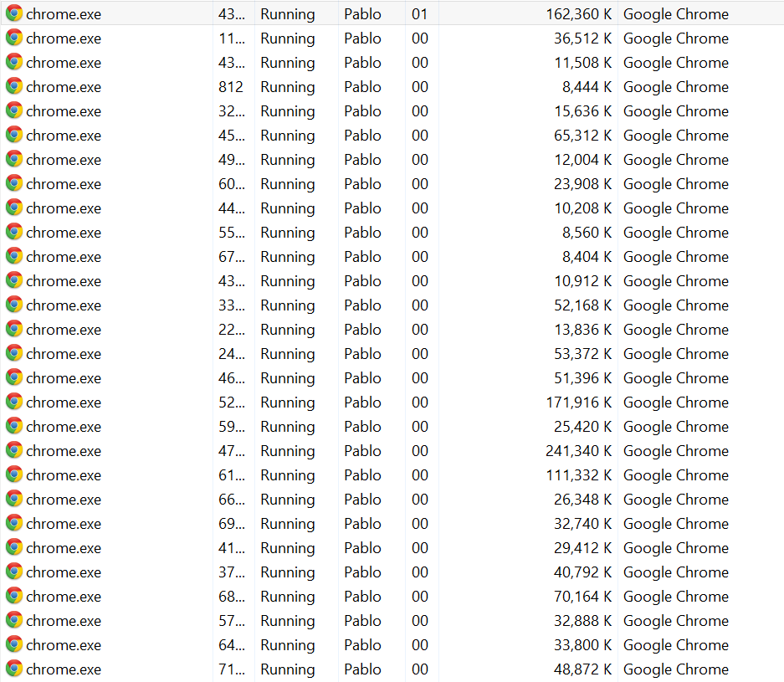Click Google Chrome description in 162,360 K row

(676, 14)
